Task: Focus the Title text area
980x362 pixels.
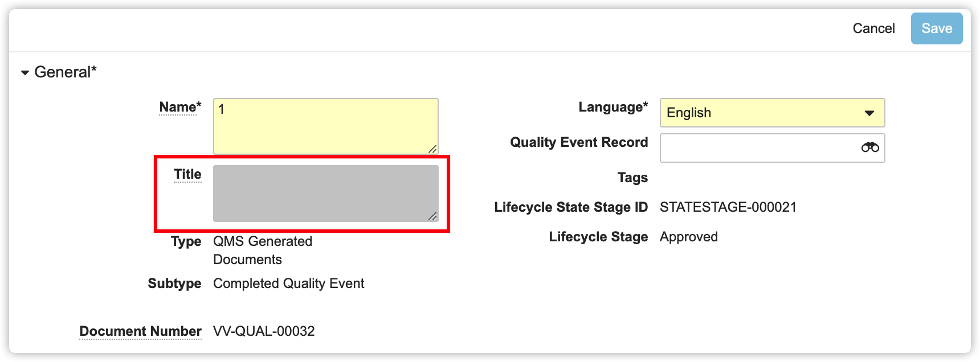Action: (x=325, y=193)
